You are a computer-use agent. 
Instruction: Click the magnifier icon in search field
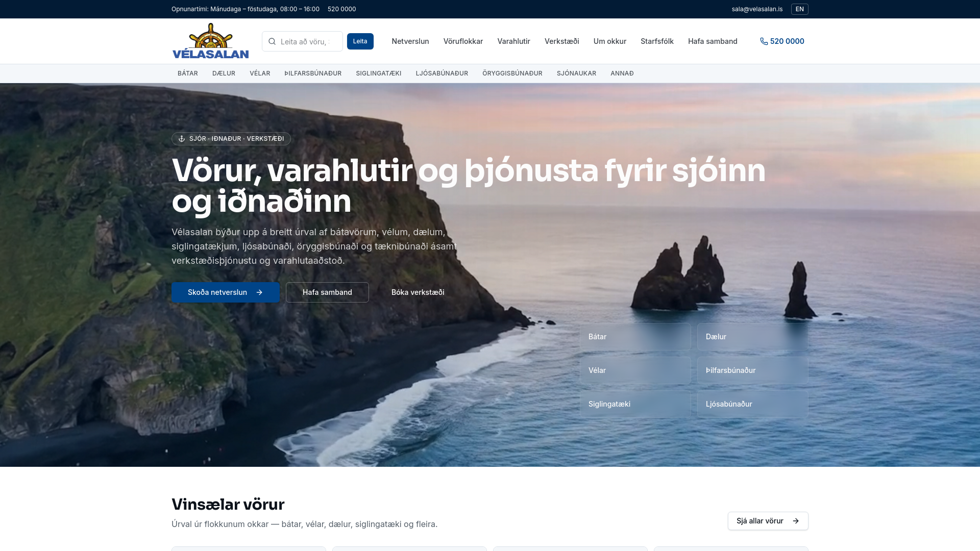tap(272, 41)
